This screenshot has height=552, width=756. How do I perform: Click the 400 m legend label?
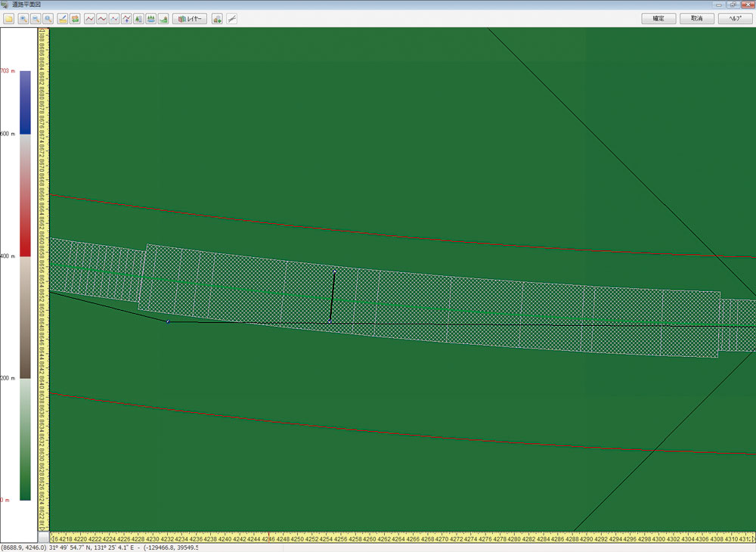[x=8, y=256]
